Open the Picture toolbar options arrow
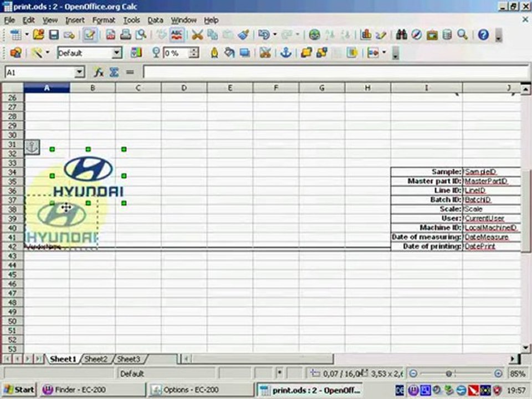The width and height of the screenshot is (532, 399). [396, 53]
